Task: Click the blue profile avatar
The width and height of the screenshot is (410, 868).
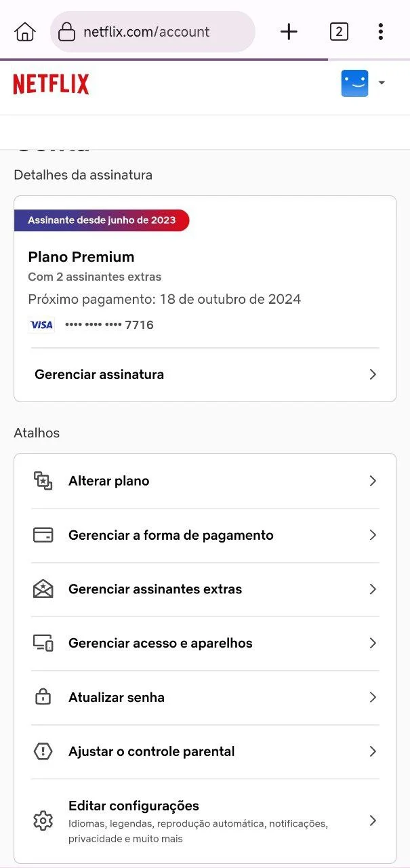Action: tap(354, 83)
